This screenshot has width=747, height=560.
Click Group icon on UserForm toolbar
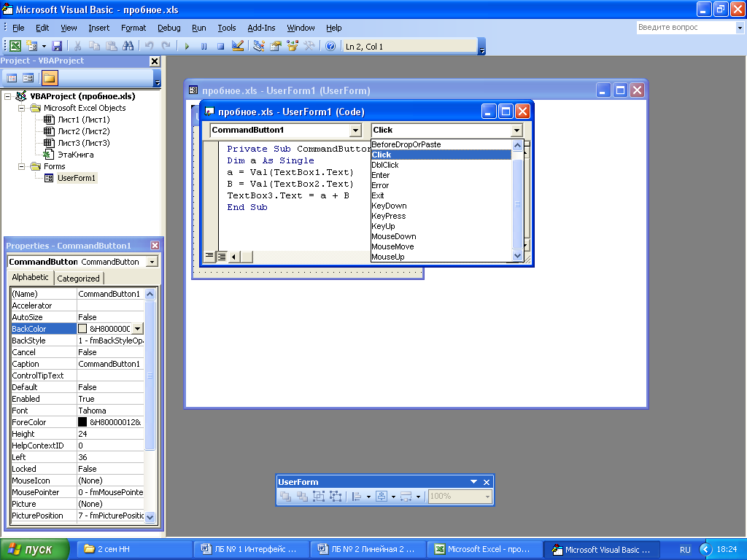pos(319,497)
